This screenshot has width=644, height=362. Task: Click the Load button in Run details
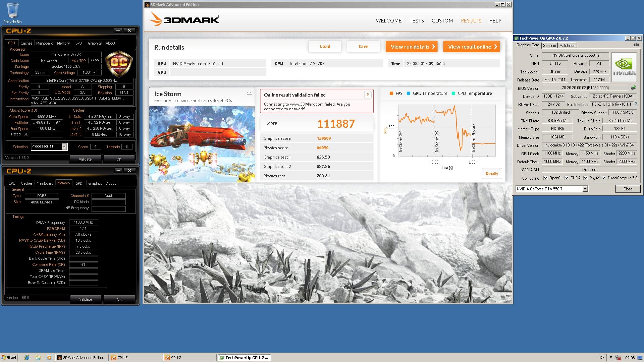point(325,47)
